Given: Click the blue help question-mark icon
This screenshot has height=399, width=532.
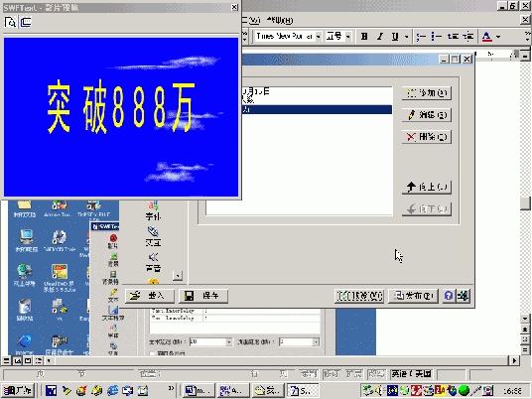Looking at the screenshot, I should 449,296.
